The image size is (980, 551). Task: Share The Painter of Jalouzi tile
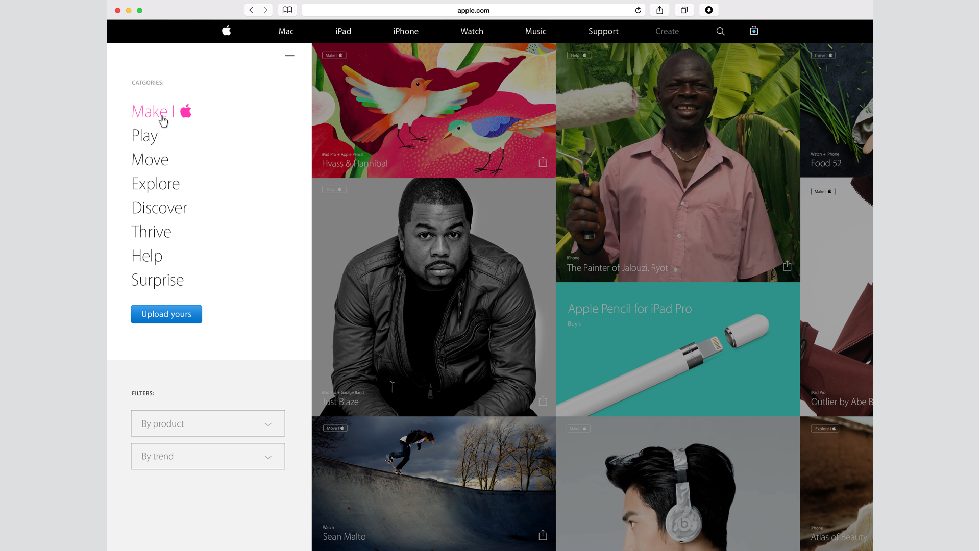coord(787,266)
